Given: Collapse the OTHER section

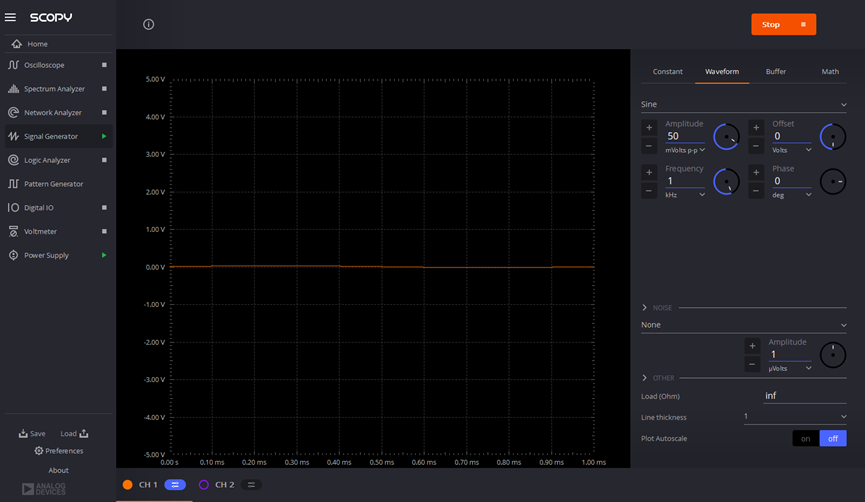Looking at the screenshot, I should (x=644, y=378).
